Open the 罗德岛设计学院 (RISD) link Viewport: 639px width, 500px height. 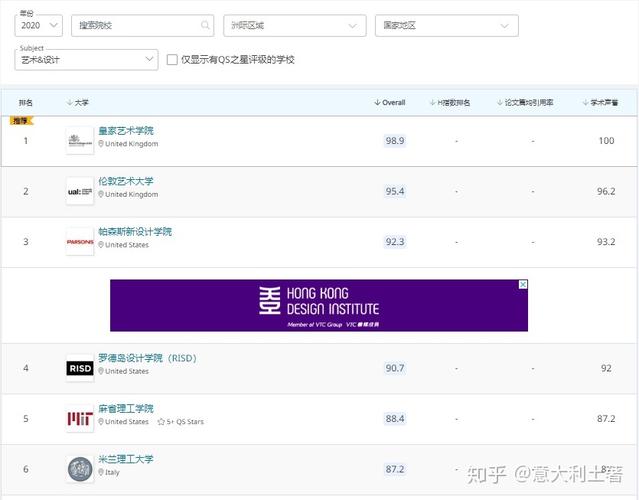tap(148, 358)
